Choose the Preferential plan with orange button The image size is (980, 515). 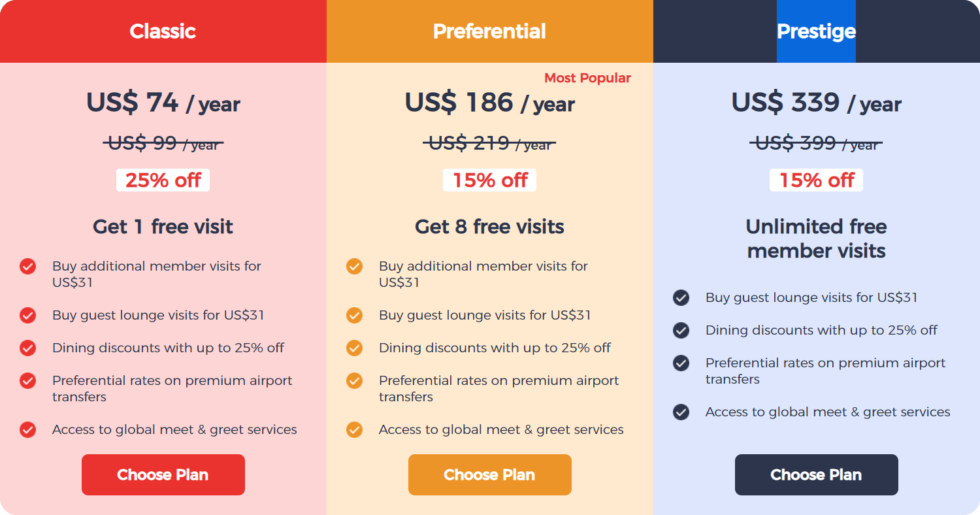click(x=490, y=474)
